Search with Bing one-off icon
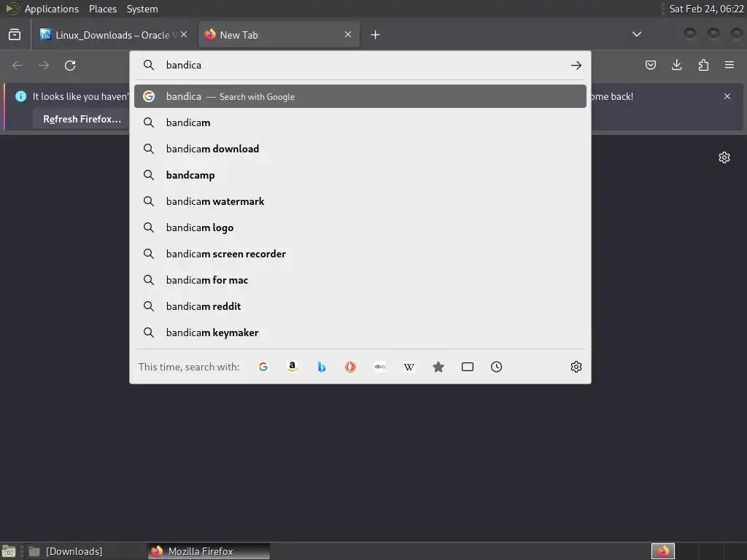 click(x=322, y=367)
